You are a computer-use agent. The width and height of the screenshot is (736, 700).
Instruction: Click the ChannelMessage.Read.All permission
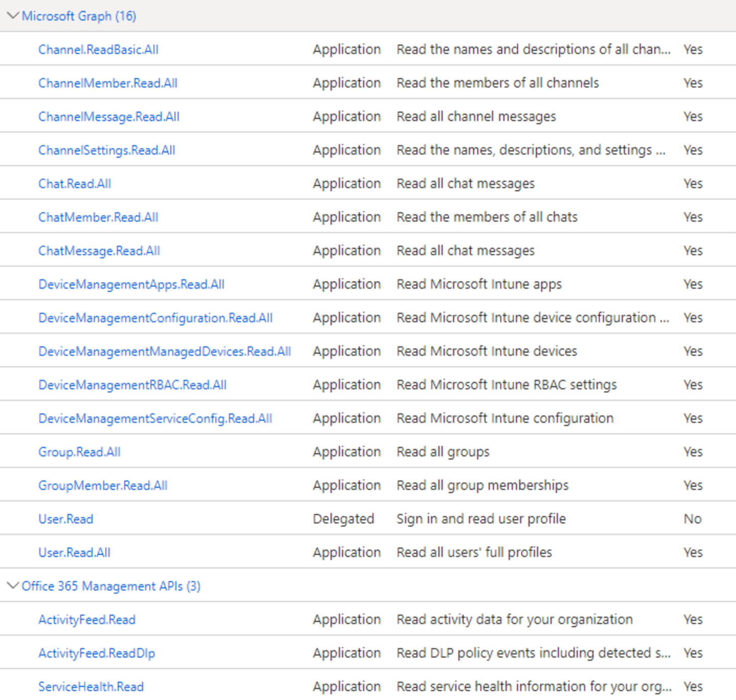(109, 117)
